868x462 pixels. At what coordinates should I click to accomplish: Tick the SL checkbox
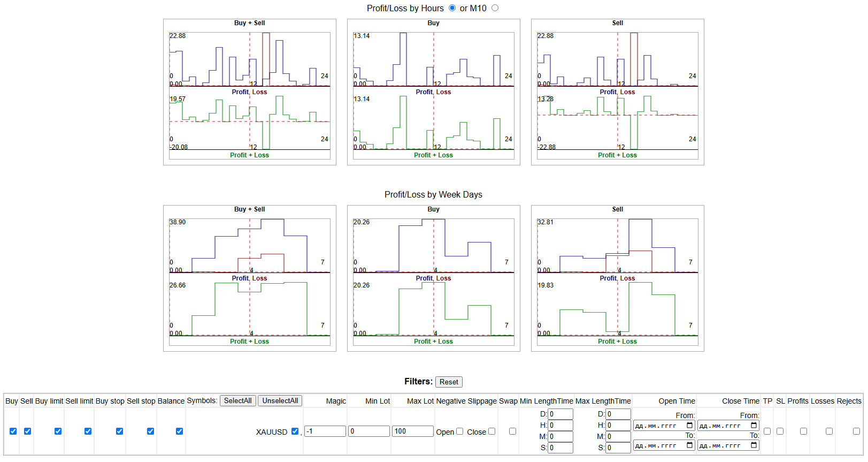point(780,431)
